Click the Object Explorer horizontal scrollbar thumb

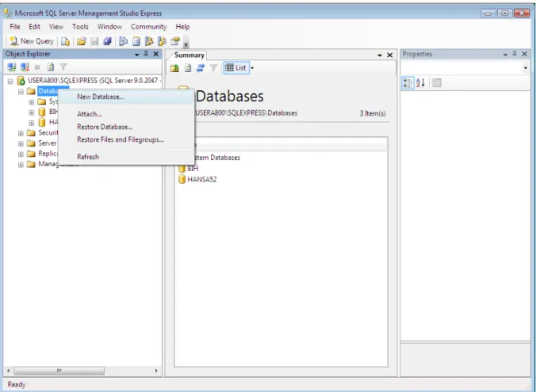pyautogui.click(x=59, y=371)
